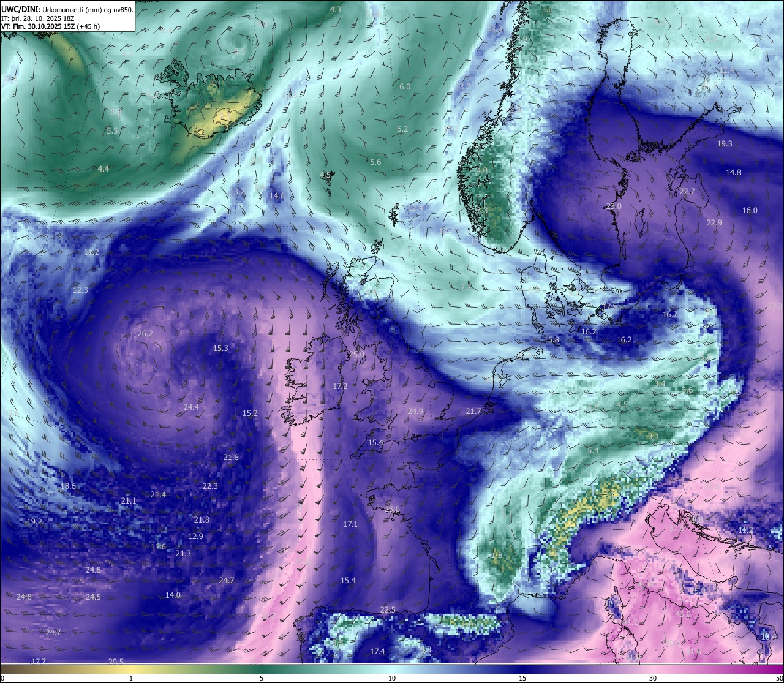The height and width of the screenshot is (683, 784).
Task: Select the 20.5 value at the bottom edge
Action: [x=116, y=662]
